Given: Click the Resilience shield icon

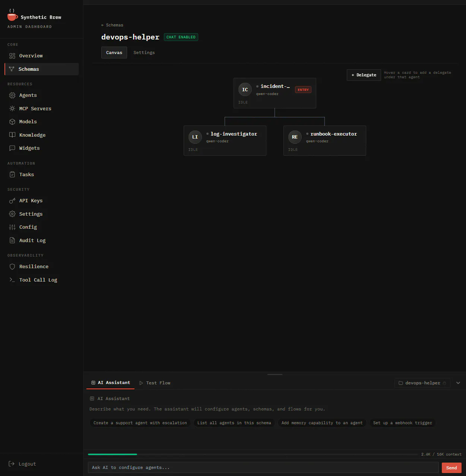Looking at the screenshot, I should click(12, 267).
